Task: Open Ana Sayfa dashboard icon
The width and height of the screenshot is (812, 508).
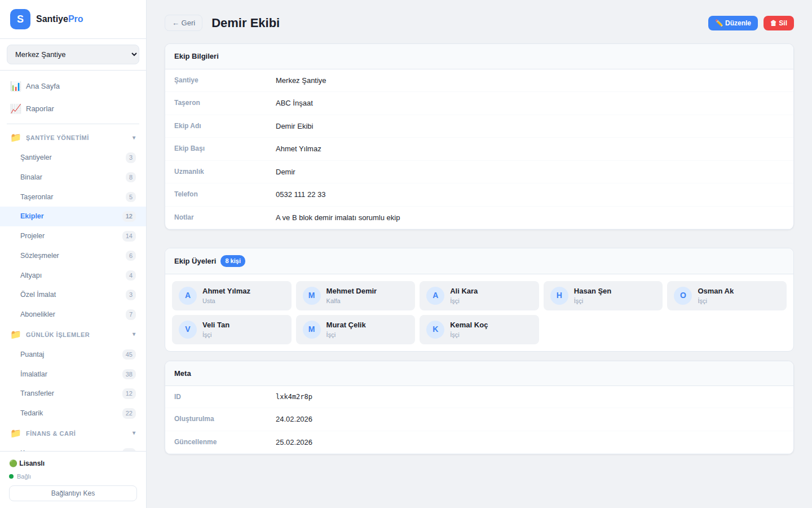Action: 16,86
